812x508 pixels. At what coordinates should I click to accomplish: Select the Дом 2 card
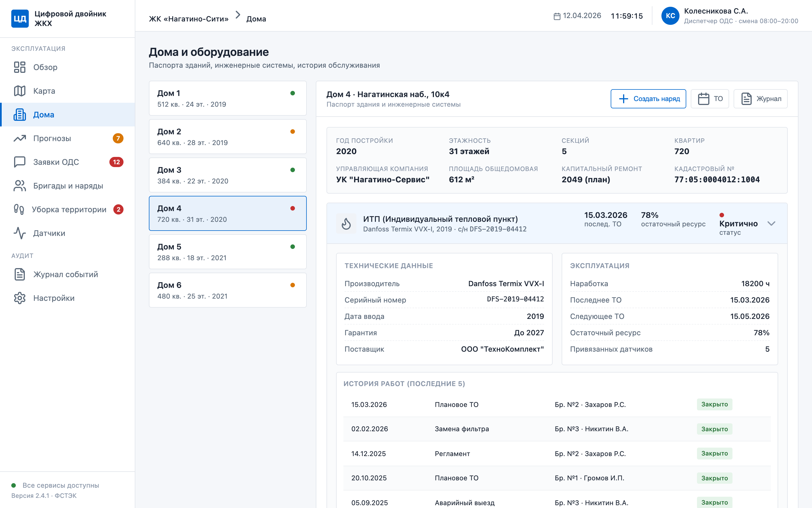coord(228,136)
